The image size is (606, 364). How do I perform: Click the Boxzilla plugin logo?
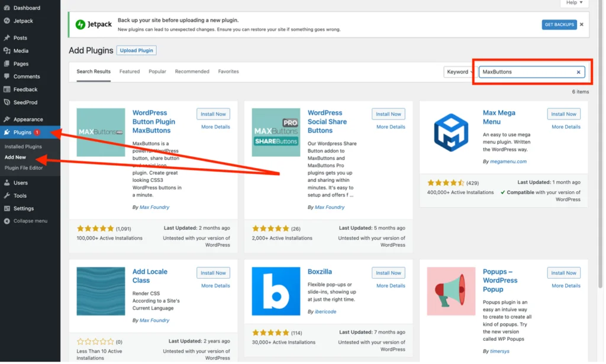[x=277, y=292]
